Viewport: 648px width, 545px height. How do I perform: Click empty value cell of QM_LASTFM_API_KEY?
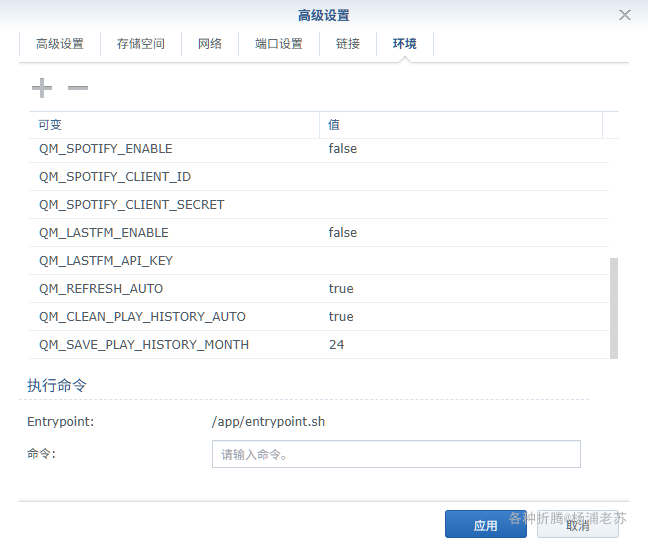coord(464,261)
